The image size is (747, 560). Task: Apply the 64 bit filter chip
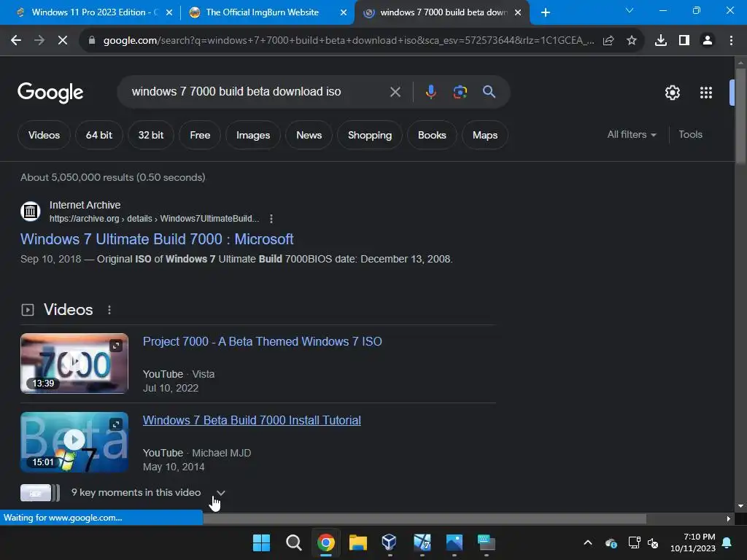click(x=98, y=135)
